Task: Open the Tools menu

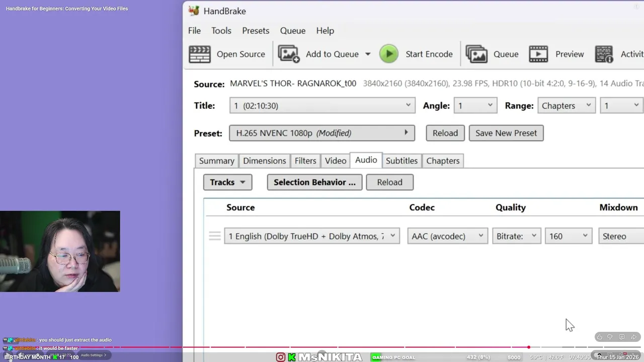Action: tap(221, 31)
